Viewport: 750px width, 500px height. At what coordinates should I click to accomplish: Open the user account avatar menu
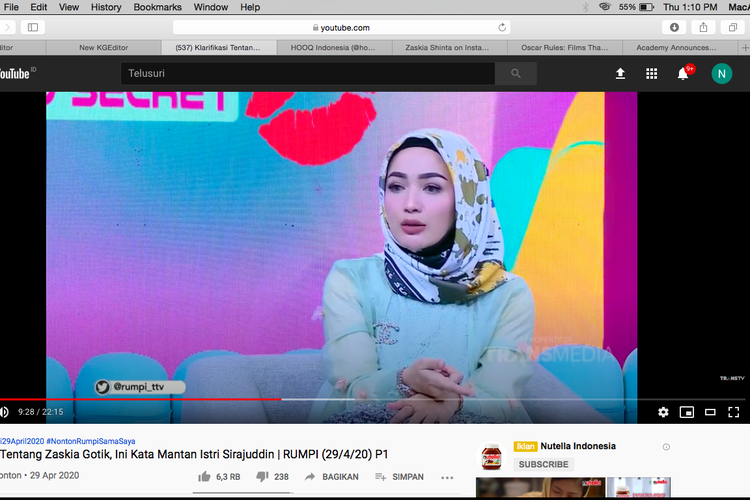coord(721,73)
